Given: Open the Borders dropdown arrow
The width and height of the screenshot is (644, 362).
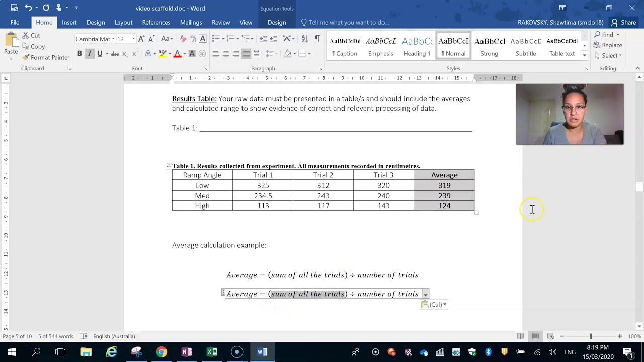Looking at the screenshot, I should click(x=309, y=54).
